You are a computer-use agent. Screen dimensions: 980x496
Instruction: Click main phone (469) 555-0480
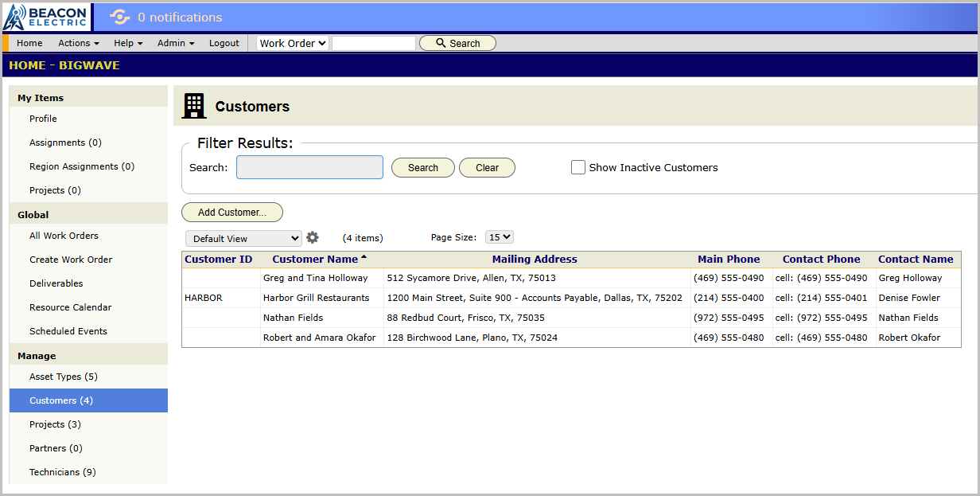(x=729, y=338)
